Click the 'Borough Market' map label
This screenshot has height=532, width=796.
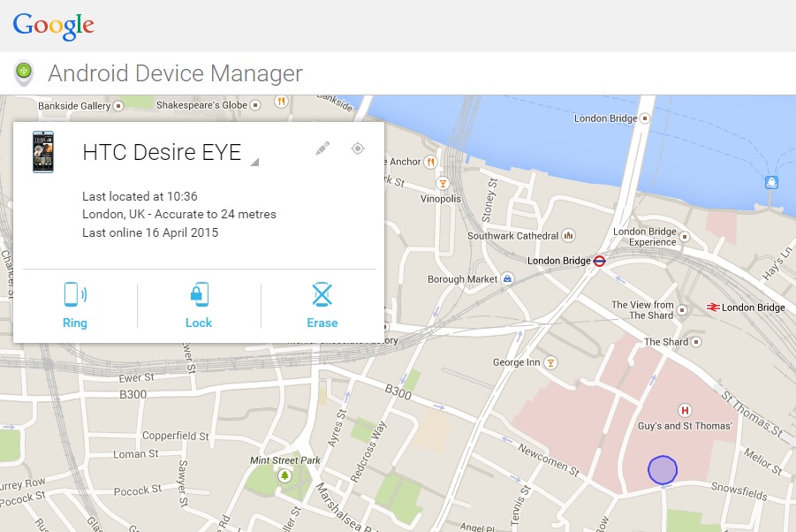(x=462, y=279)
